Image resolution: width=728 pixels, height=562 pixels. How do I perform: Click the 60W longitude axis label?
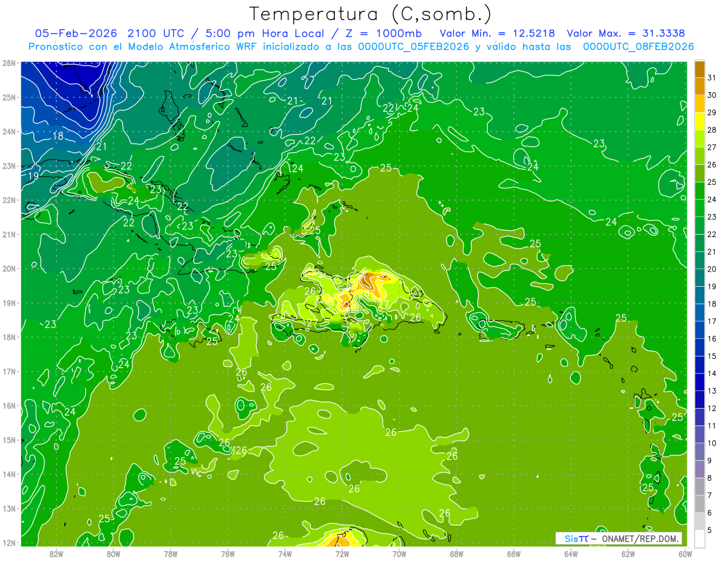[685, 553]
